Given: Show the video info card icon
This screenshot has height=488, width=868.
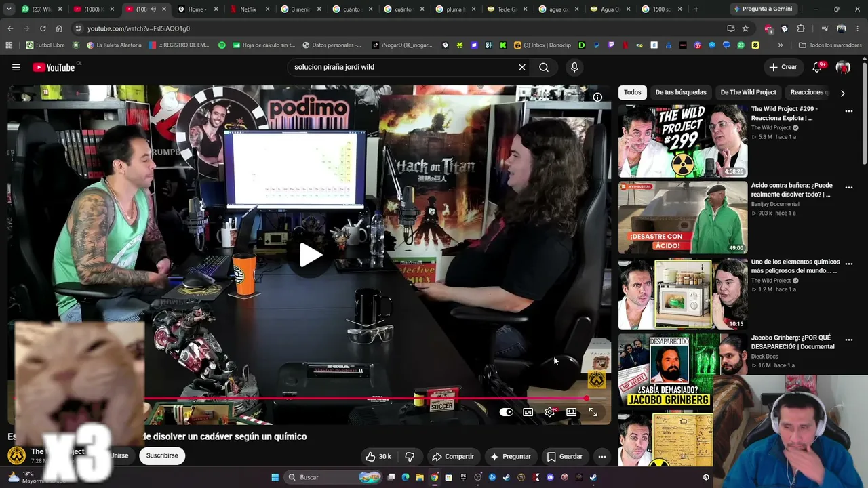Looking at the screenshot, I should [x=597, y=97].
